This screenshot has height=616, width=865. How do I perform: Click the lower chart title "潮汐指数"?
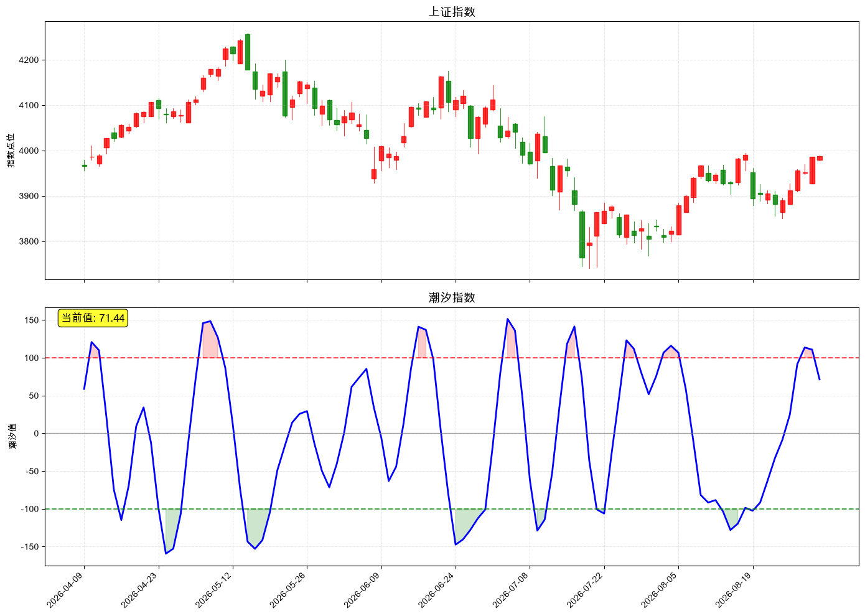coord(452,297)
